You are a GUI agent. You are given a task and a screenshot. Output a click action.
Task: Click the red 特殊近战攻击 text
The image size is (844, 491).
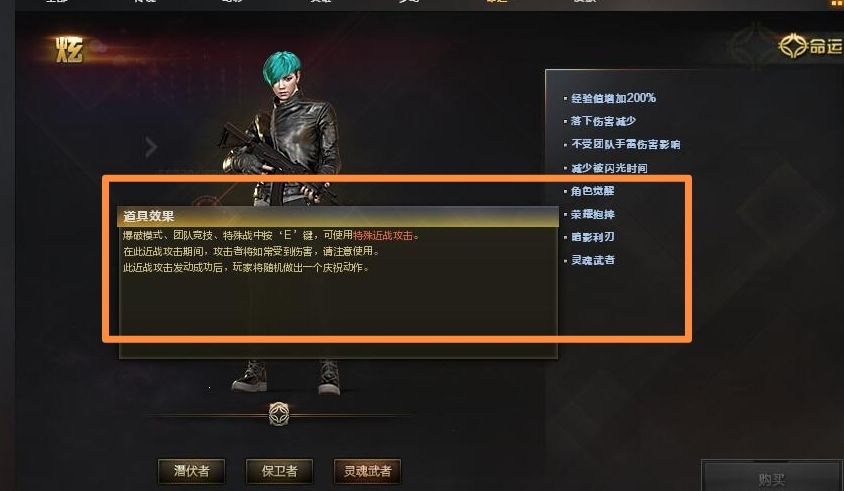(383, 235)
